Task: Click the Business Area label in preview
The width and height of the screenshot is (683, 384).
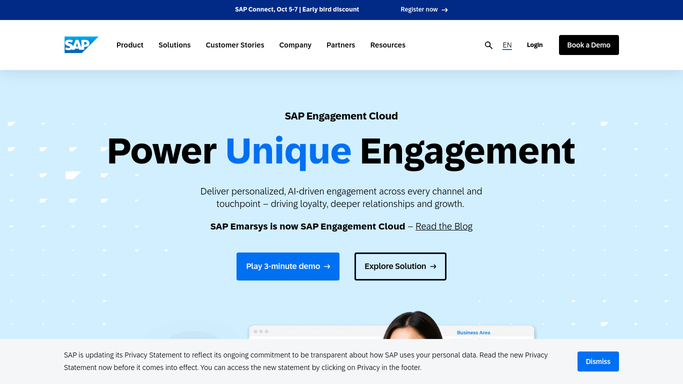Action: 473,333
